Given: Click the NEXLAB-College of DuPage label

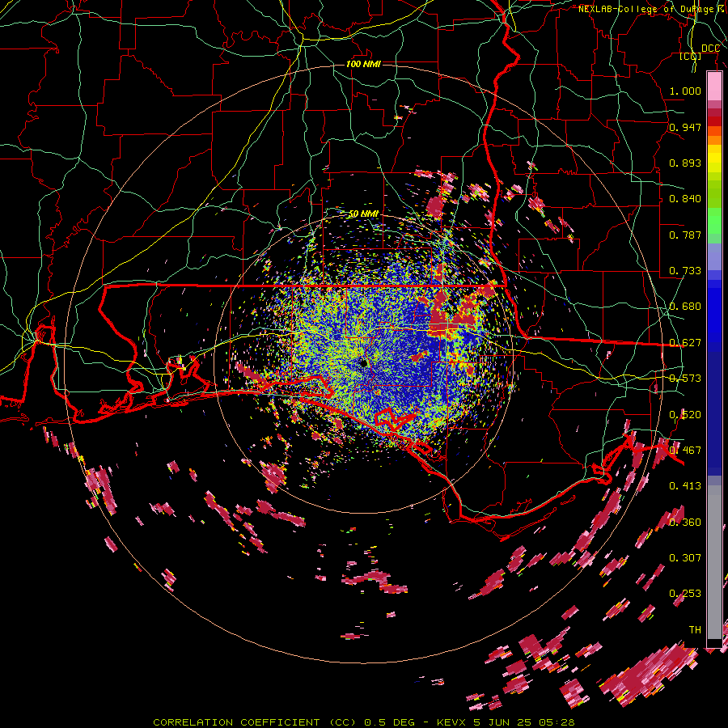Looking at the screenshot, I should [x=646, y=9].
